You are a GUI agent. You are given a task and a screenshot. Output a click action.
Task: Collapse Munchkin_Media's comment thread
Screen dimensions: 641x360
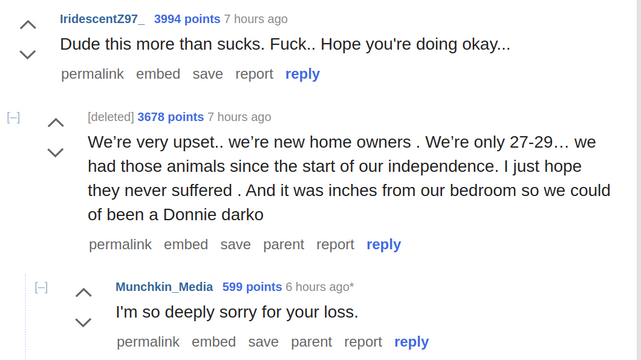[41, 288]
